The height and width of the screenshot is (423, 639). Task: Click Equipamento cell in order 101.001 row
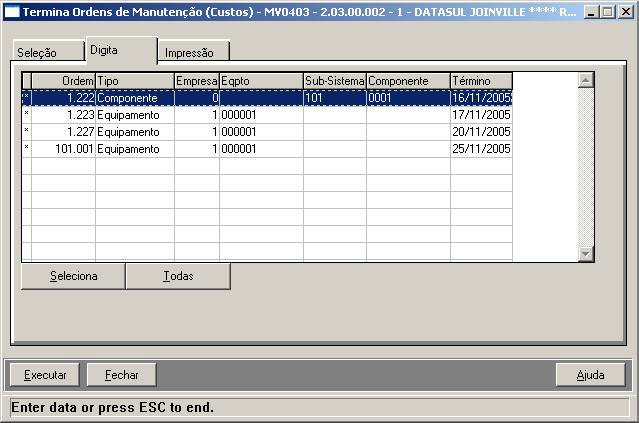135,149
